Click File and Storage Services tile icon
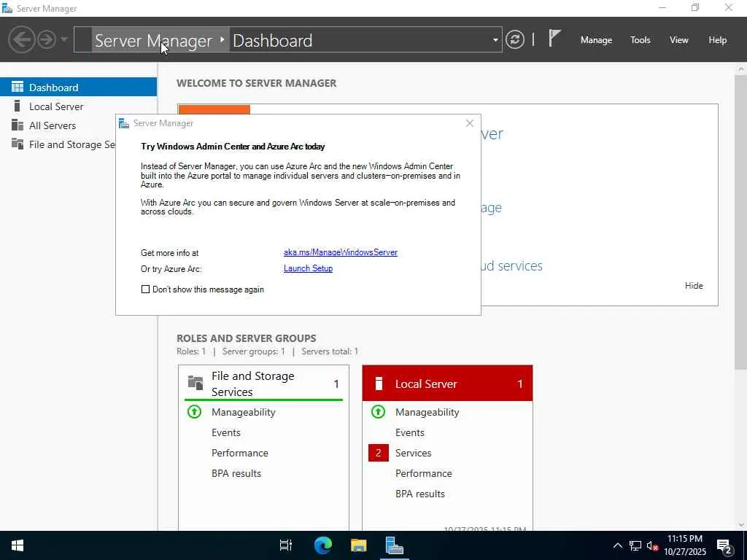This screenshot has height=560, width=747. pos(196,382)
